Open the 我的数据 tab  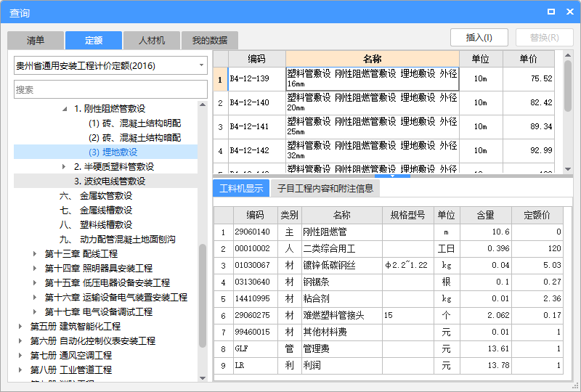[x=210, y=41]
